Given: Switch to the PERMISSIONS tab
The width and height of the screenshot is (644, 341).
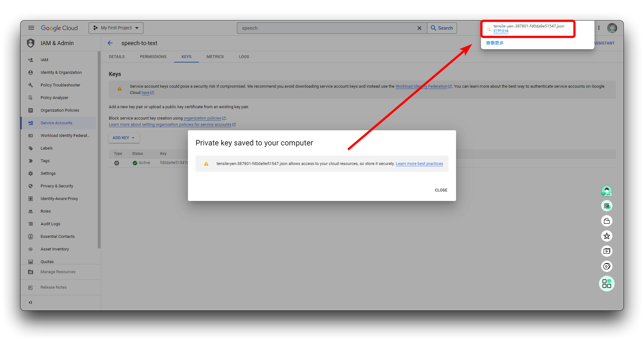Looking at the screenshot, I should pos(153,57).
